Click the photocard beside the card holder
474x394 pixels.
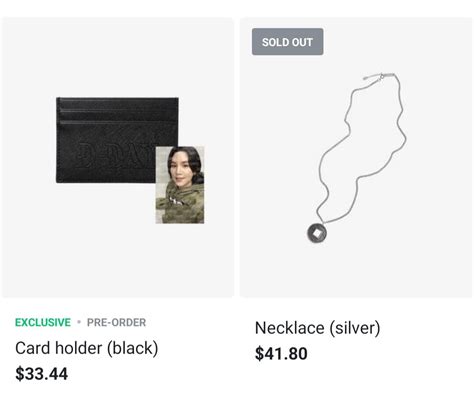click(180, 185)
